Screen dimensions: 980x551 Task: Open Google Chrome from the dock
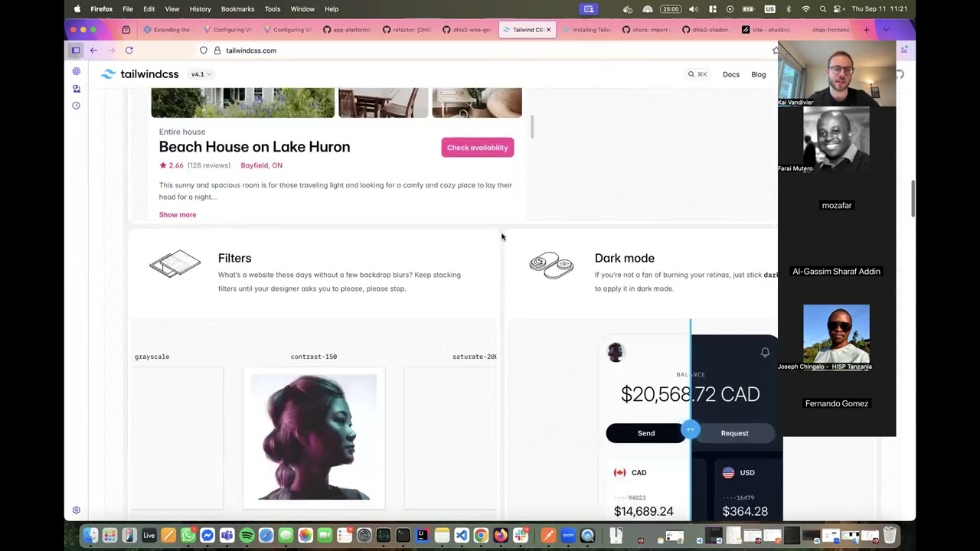[481, 536]
